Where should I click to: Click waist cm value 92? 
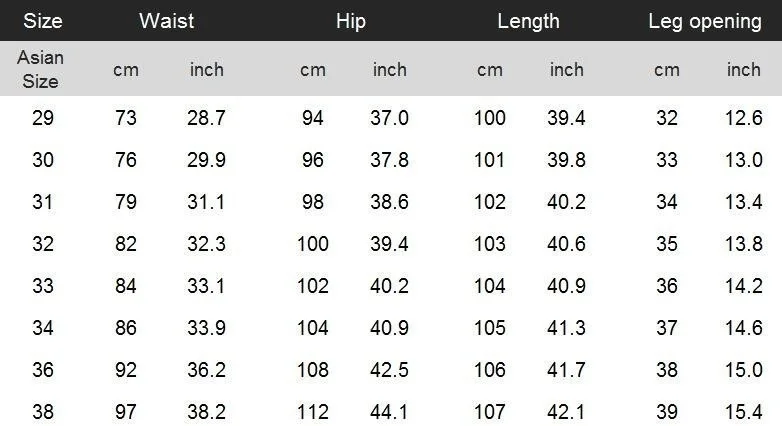126,369
